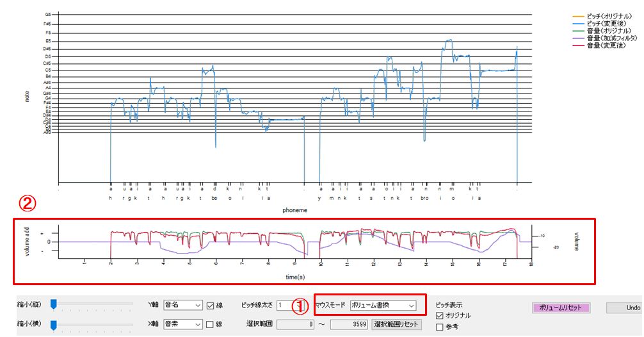Image resolution: width=644 pixels, height=337 pixels.
Task: Click the 選択範囲リセット button
Action: [x=396, y=325]
